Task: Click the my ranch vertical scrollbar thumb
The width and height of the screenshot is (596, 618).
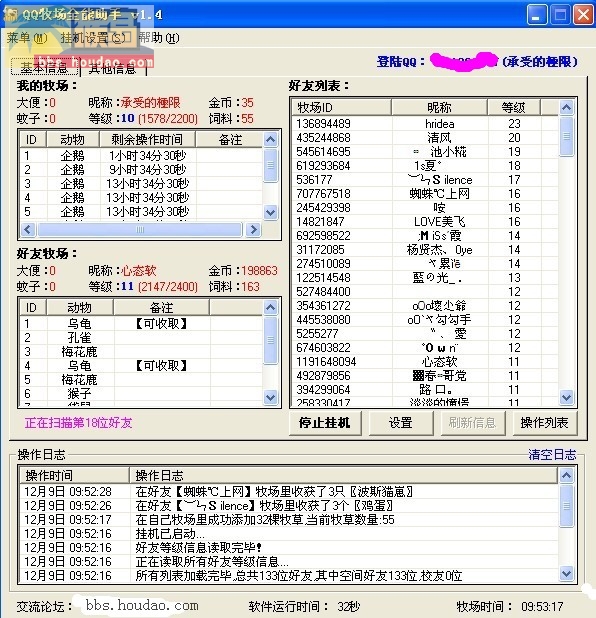Action: 270,165
